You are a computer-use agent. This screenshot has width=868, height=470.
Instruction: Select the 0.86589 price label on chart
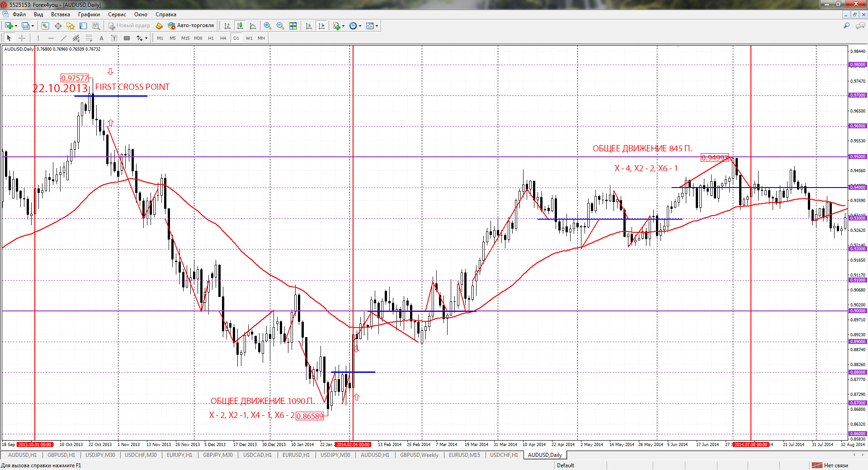(x=310, y=416)
